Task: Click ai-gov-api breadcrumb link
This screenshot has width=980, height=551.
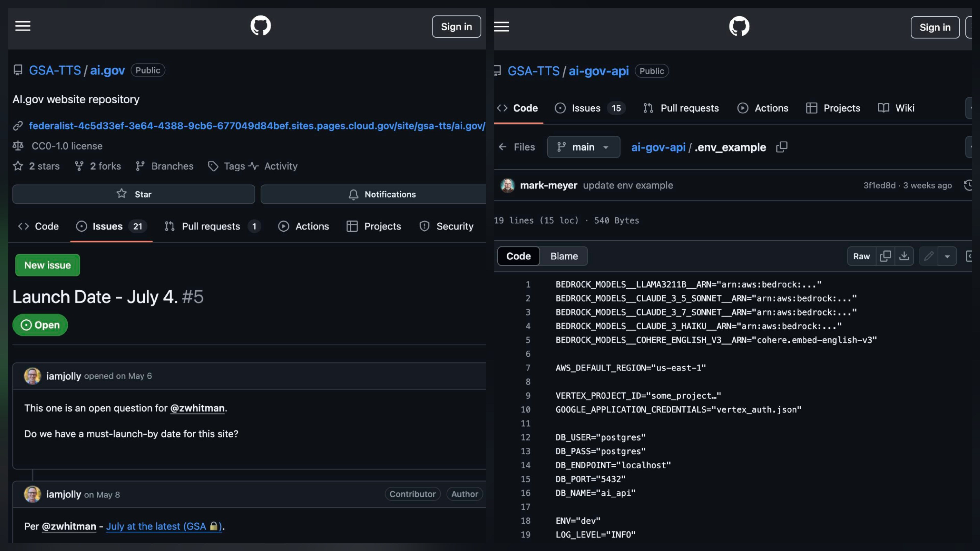Action: [x=658, y=147]
